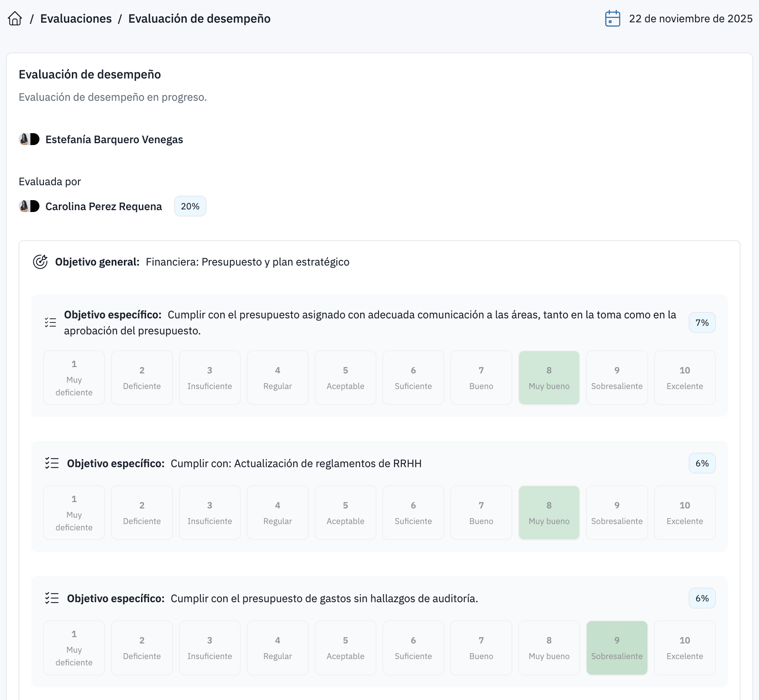
Task: Click the calendar icon beside the date
Action: tap(613, 18)
